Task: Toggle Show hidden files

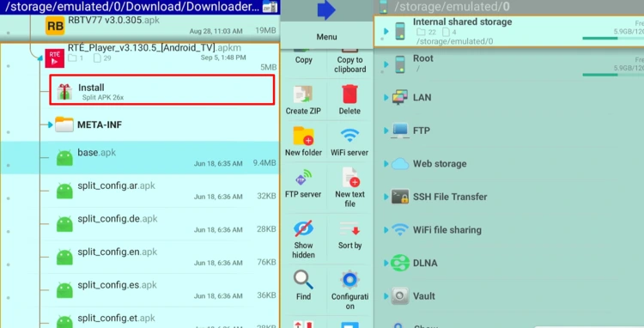Action: point(303,240)
